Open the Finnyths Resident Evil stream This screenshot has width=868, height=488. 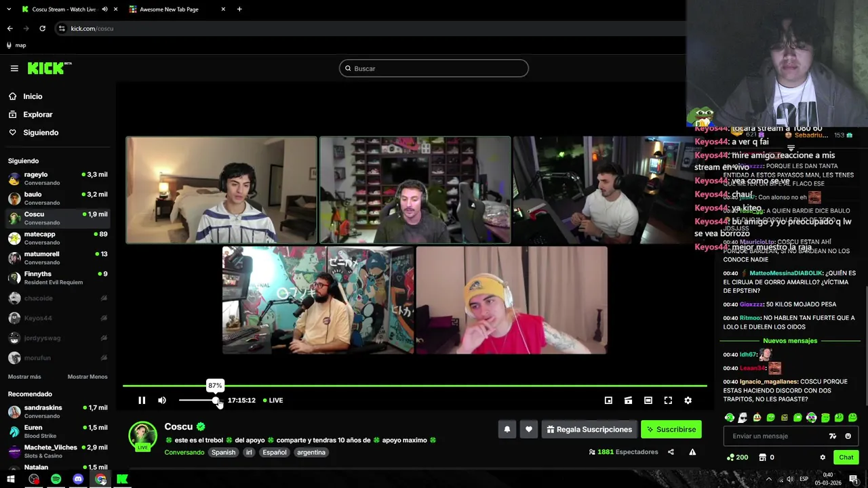click(x=58, y=278)
